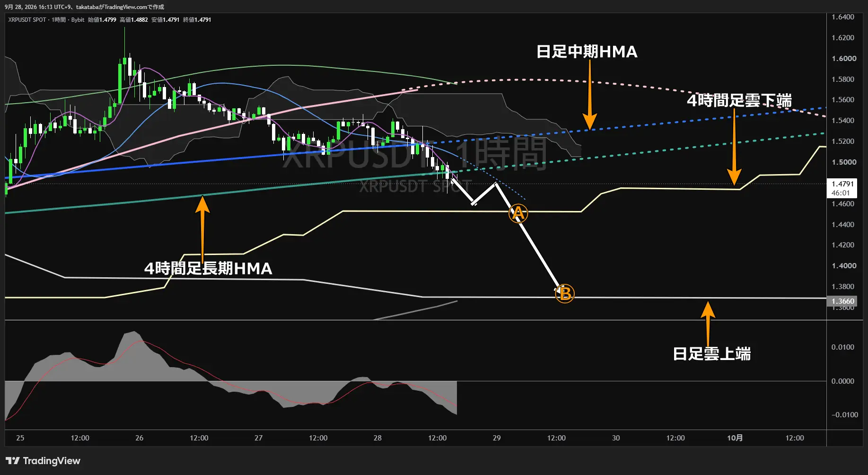Click 0.0100 on the indicator scale
Image resolution: width=868 pixels, height=475 pixels.
tap(843, 347)
